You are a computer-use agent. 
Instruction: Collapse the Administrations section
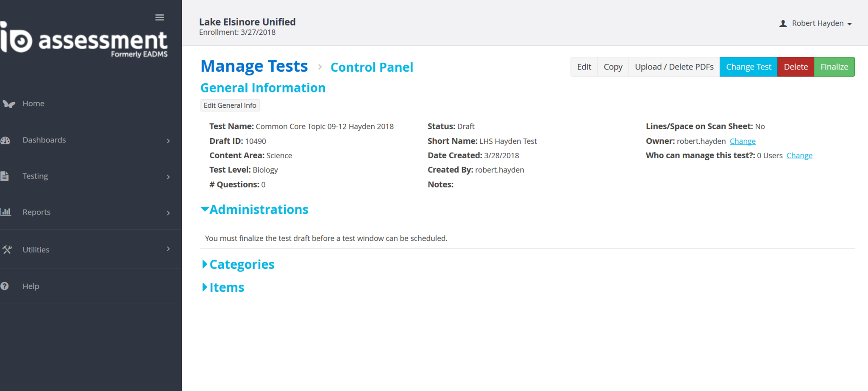[205, 209]
